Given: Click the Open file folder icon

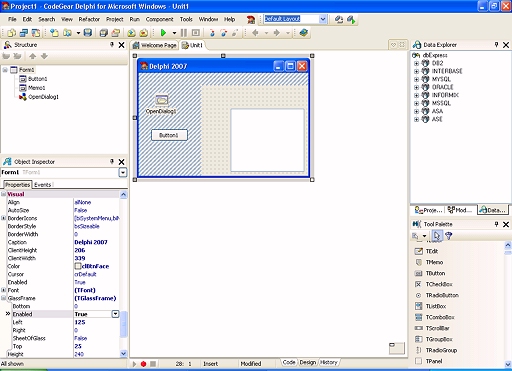Looking at the screenshot, I should point(68,33).
